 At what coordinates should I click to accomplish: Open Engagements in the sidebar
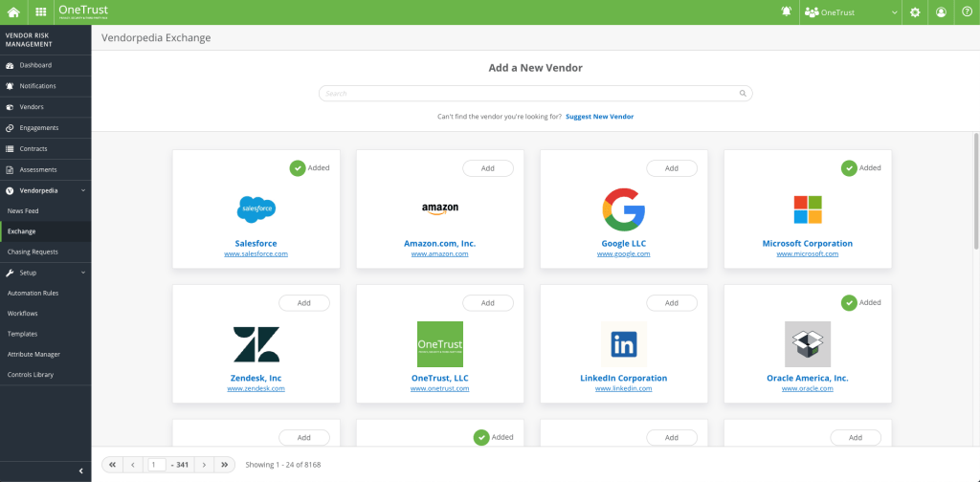[46, 128]
